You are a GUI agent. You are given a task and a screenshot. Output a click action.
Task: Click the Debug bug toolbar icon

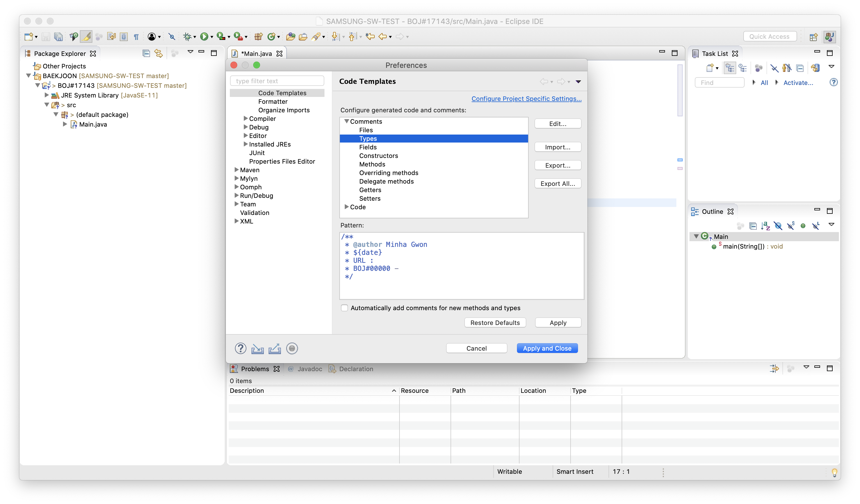coord(187,36)
